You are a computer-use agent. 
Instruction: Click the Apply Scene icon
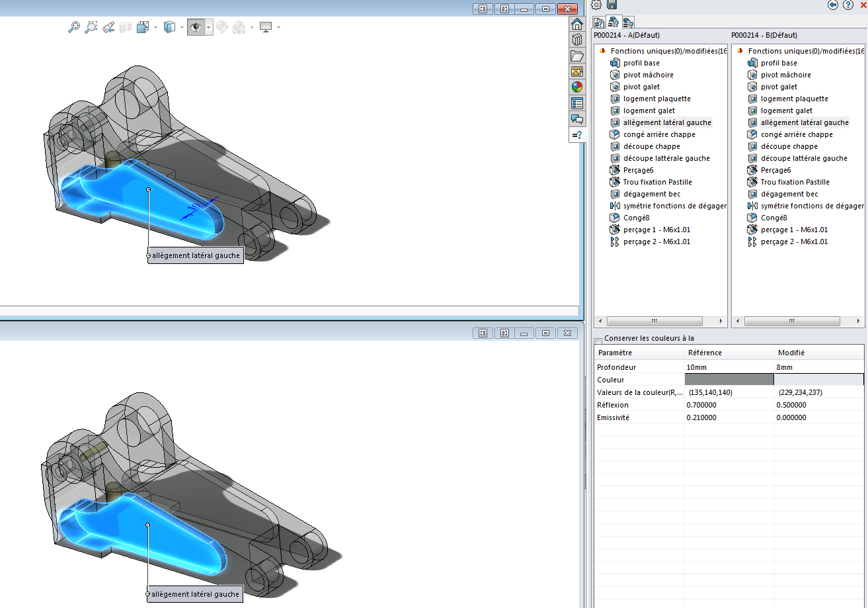pyautogui.click(x=239, y=27)
